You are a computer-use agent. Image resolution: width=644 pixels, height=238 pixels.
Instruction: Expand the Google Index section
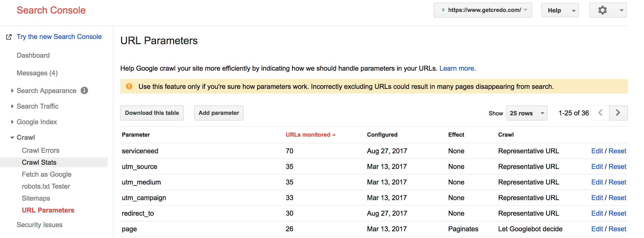click(x=37, y=122)
